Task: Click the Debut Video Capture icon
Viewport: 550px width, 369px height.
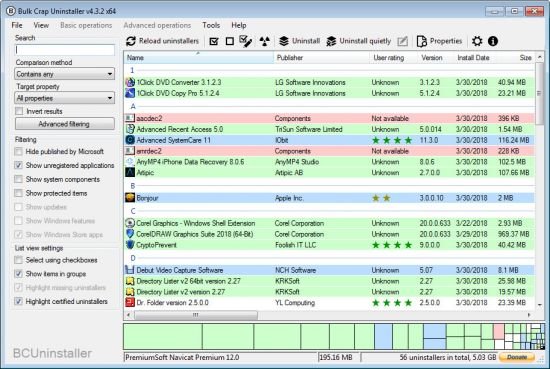Action: [x=130, y=270]
